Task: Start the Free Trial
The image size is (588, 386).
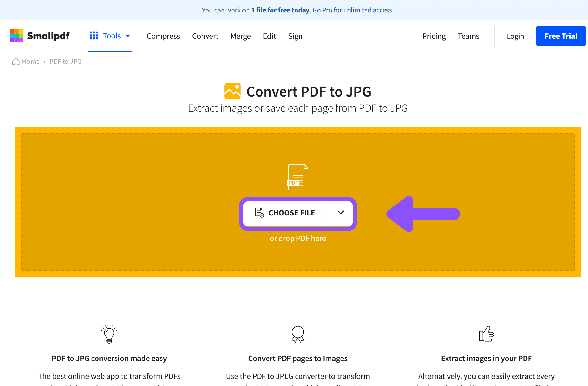Action: 561,36
